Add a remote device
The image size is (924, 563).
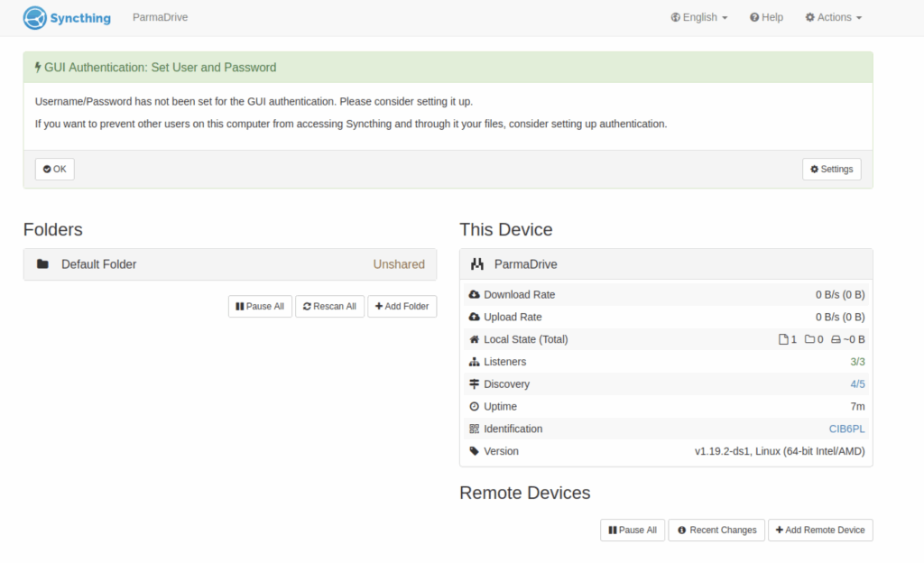[x=820, y=530]
